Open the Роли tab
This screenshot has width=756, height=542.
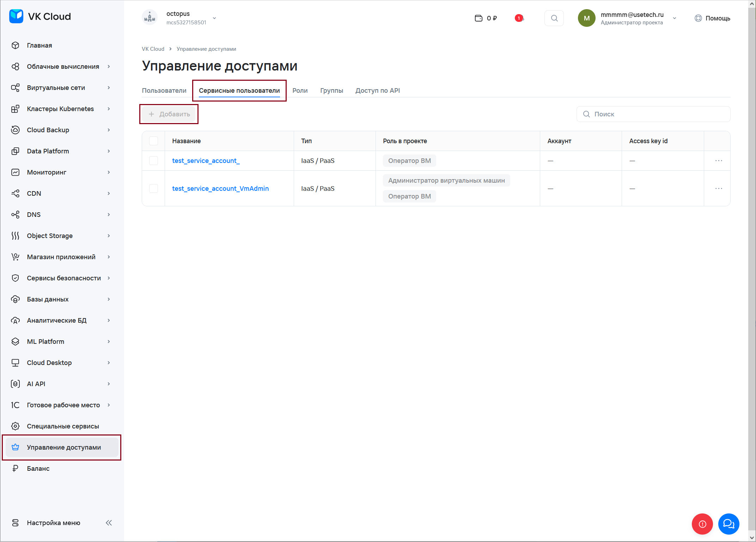pos(300,91)
